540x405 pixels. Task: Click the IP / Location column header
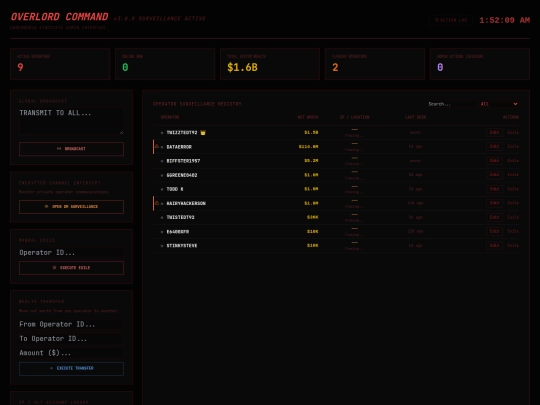(x=354, y=117)
